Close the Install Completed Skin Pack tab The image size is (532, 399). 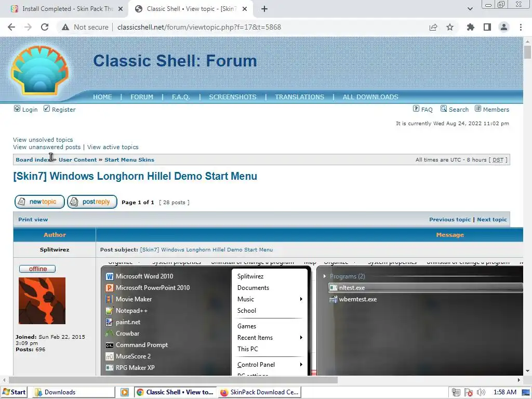point(121,9)
